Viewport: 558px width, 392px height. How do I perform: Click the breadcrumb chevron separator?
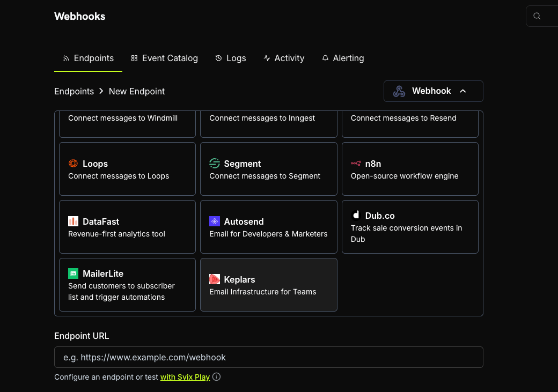(101, 91)
